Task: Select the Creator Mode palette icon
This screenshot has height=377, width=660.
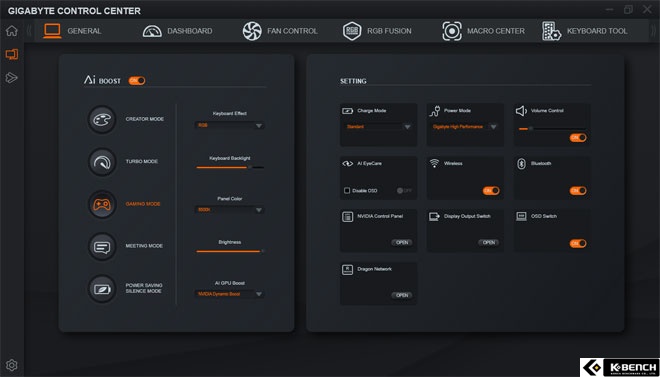Action: 102,119
